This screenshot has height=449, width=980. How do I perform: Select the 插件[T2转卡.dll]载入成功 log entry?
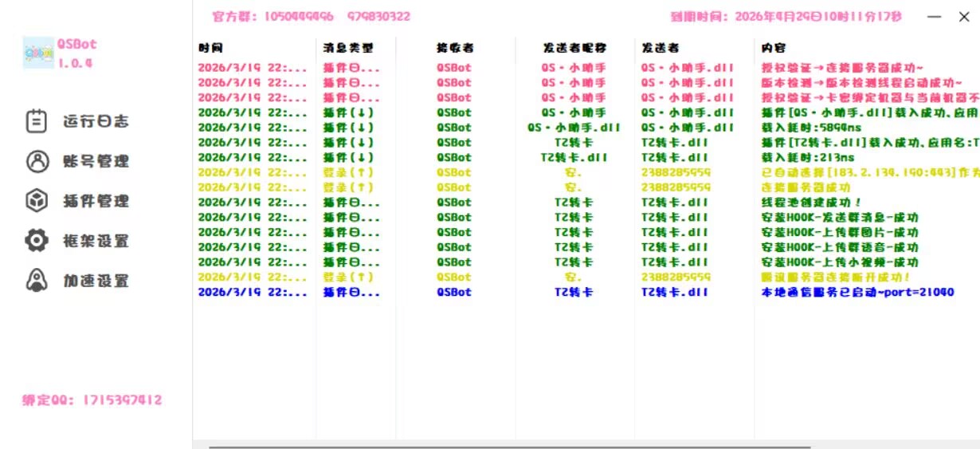(x=586, y=143)
